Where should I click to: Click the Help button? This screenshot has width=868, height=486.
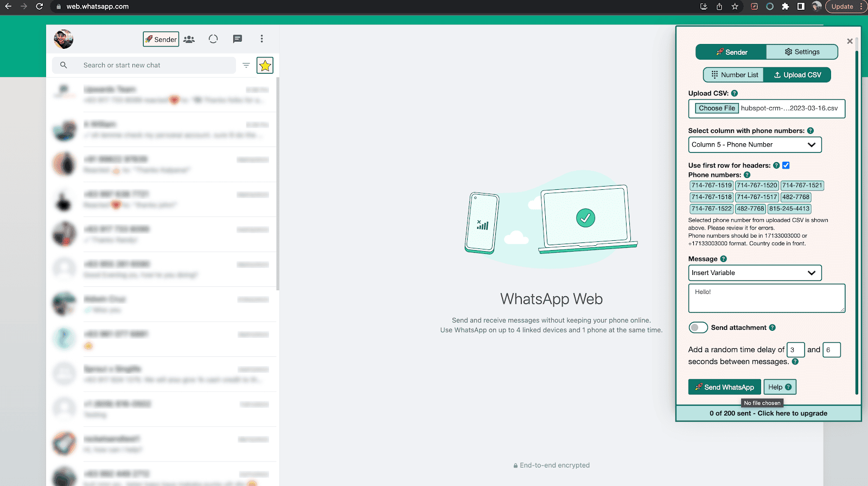pos(780,387)
